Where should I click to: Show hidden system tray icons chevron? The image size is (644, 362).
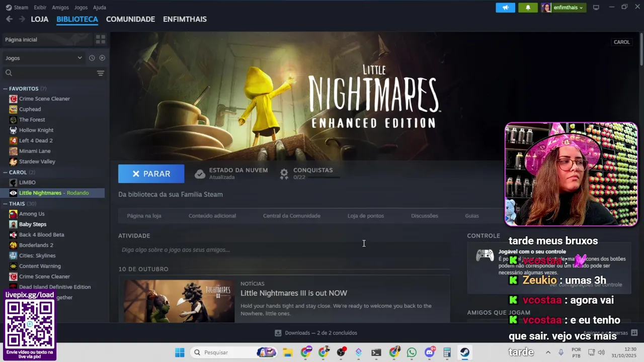(548, 352)
